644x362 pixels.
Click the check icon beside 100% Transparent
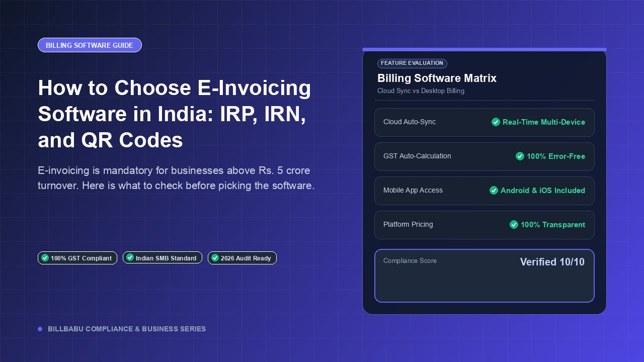coord(514,225)
